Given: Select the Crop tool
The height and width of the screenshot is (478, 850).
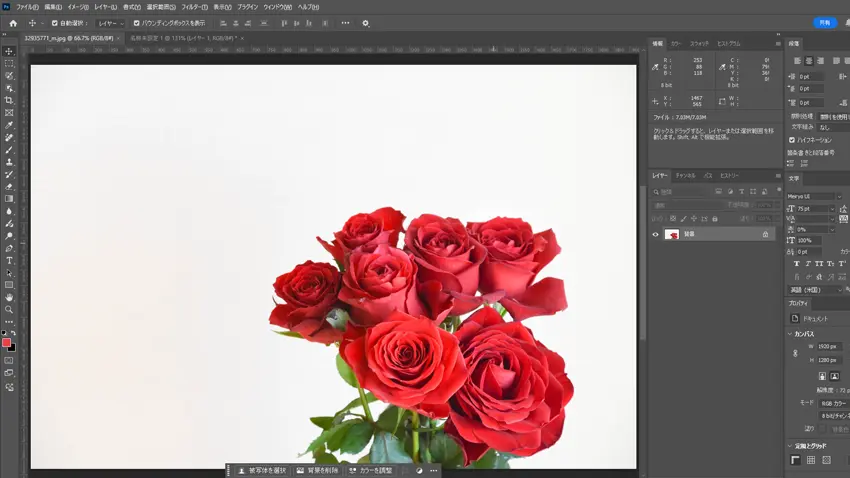Looking at the screenshot, I should (x=9, y=100).
